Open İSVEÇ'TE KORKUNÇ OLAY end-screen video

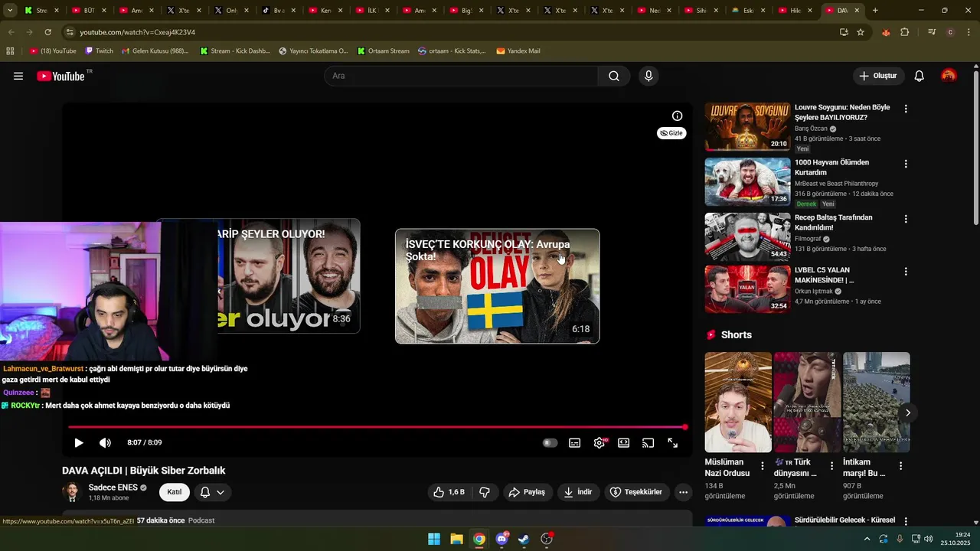click(x=497, y=286)
